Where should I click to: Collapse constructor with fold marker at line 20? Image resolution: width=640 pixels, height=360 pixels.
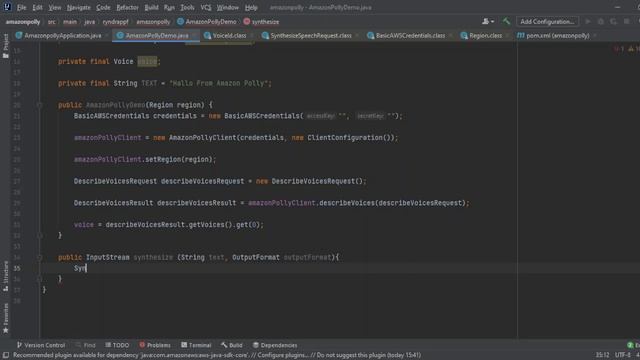pyautogui.click(x=40, y=105)
